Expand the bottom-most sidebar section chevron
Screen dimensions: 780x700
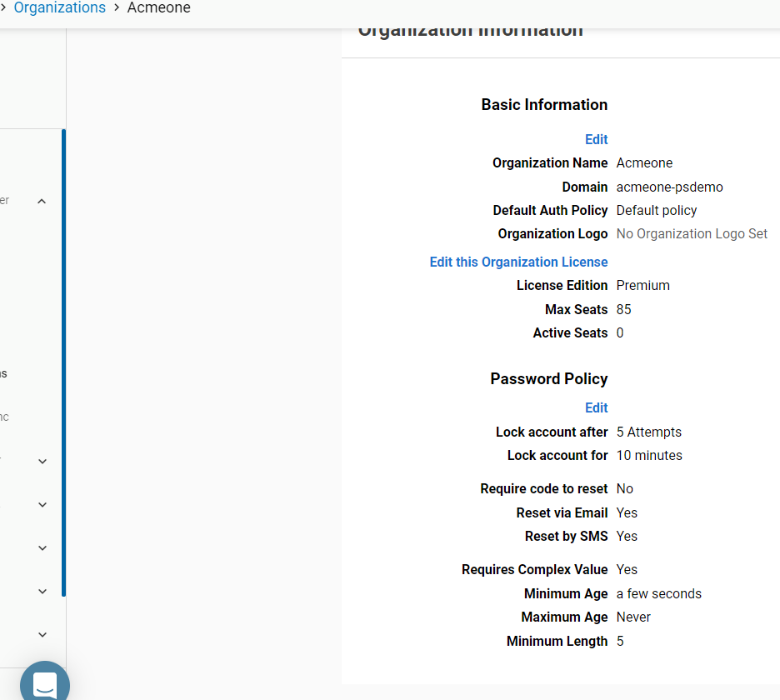42,634
